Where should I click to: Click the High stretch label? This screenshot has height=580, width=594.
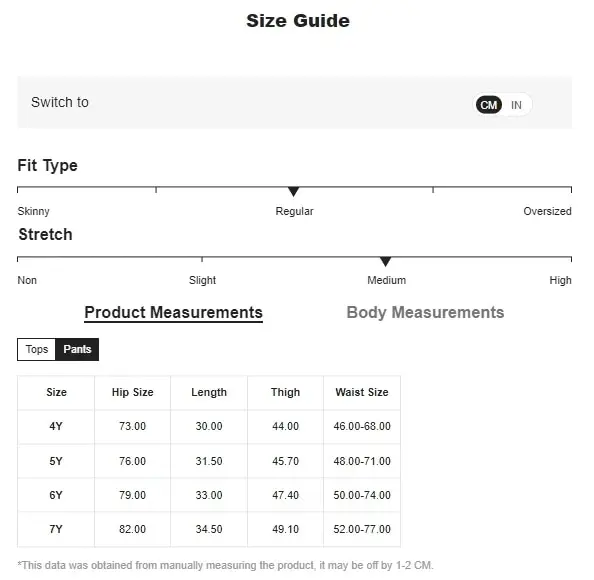[x=560, y=280]
